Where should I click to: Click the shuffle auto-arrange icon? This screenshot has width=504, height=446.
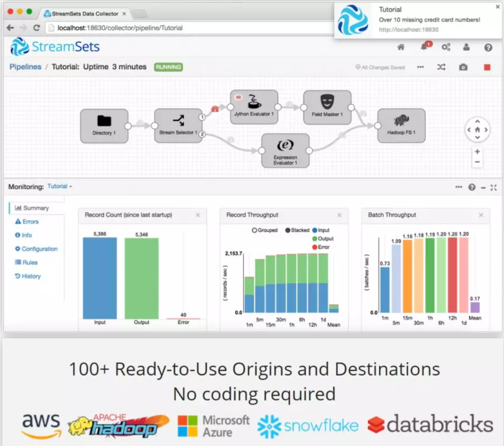coord(441,67)
